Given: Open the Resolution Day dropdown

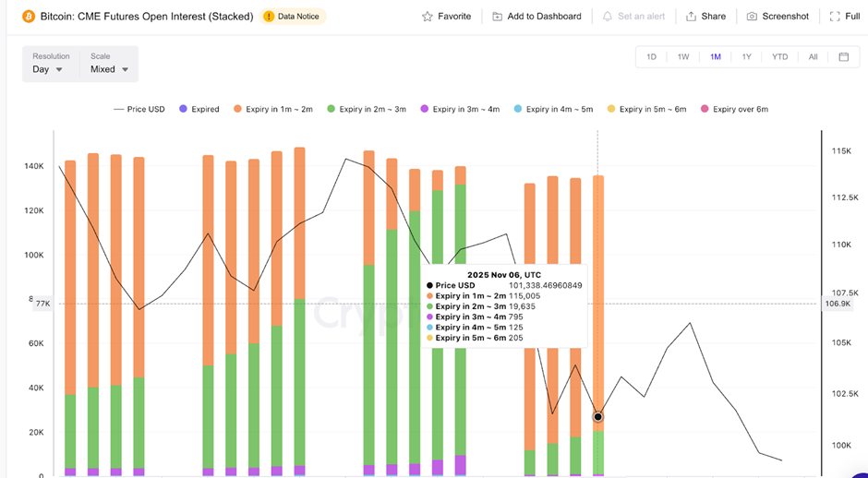Looking at the screenshot, I should [48, 69].
